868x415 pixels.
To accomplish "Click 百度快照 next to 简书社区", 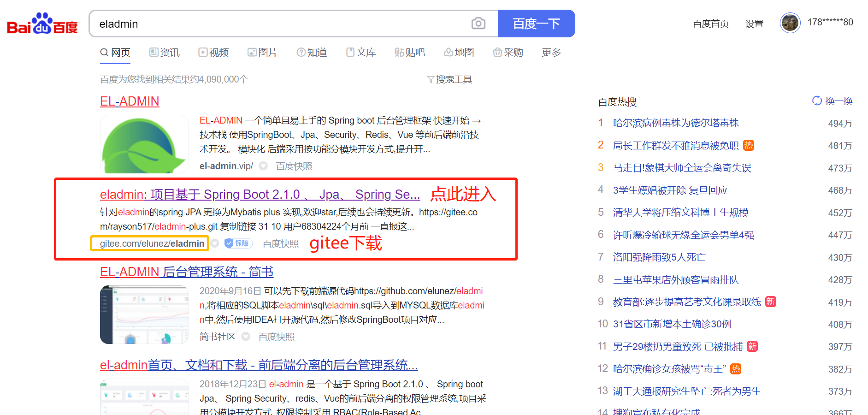I will click(277, 337).
